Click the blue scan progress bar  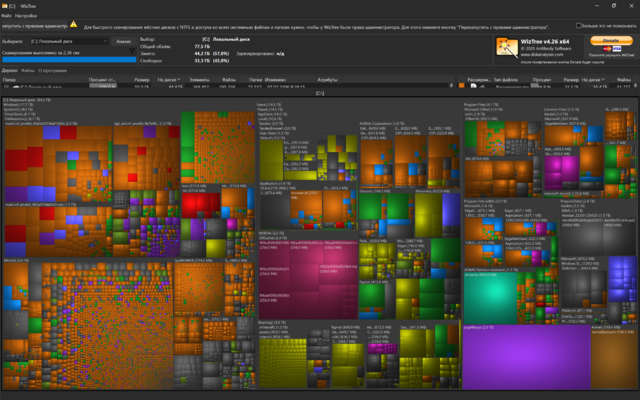coord(68,59)
